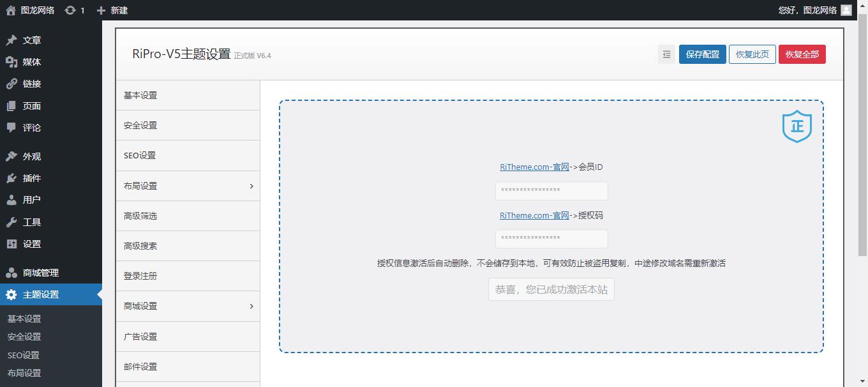Select the SEO设置 tab in theme panel

click(140, 155)
